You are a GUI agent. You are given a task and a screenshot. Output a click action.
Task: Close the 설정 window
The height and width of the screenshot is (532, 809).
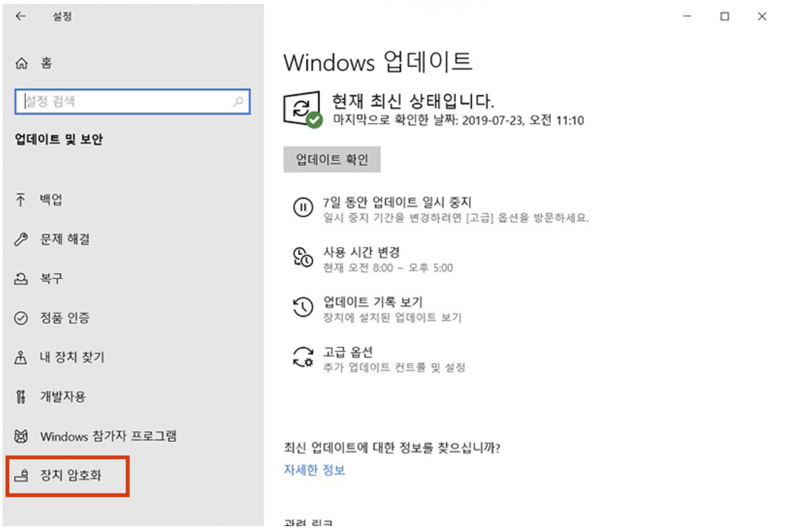[x=762, y=17]
